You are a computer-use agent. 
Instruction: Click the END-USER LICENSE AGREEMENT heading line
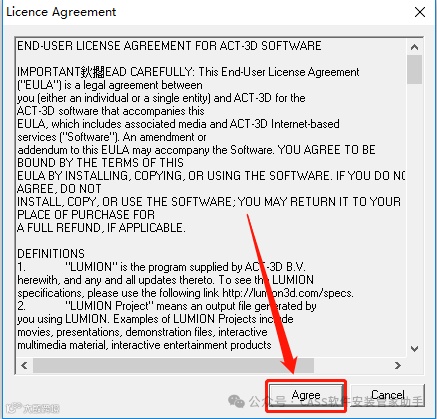[169, 46]
